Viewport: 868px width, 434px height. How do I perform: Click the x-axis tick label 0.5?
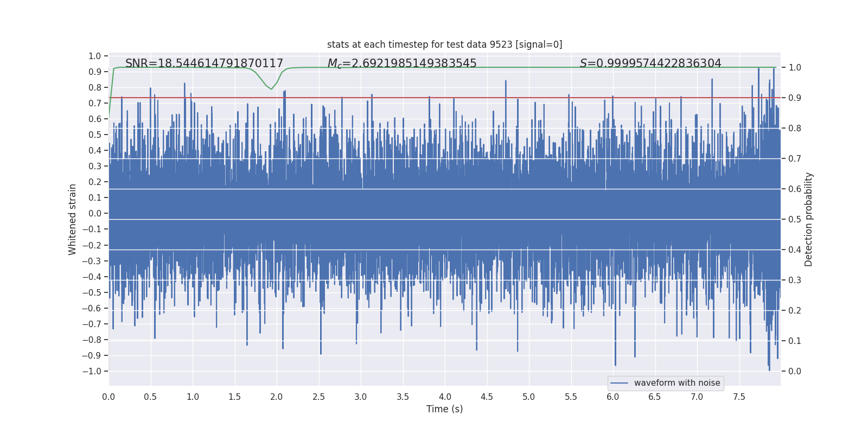coord(150,397)
